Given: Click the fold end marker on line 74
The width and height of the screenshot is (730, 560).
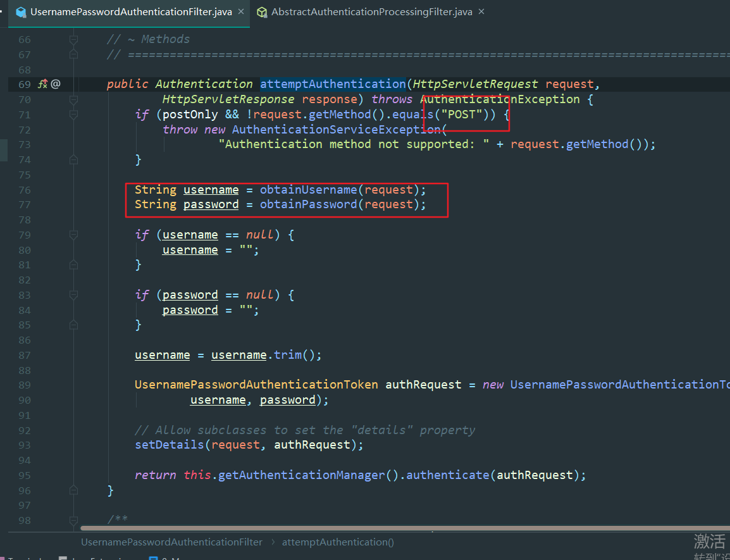Looking at the screenshot, I should pyautogui.click(x=73, y=160).
